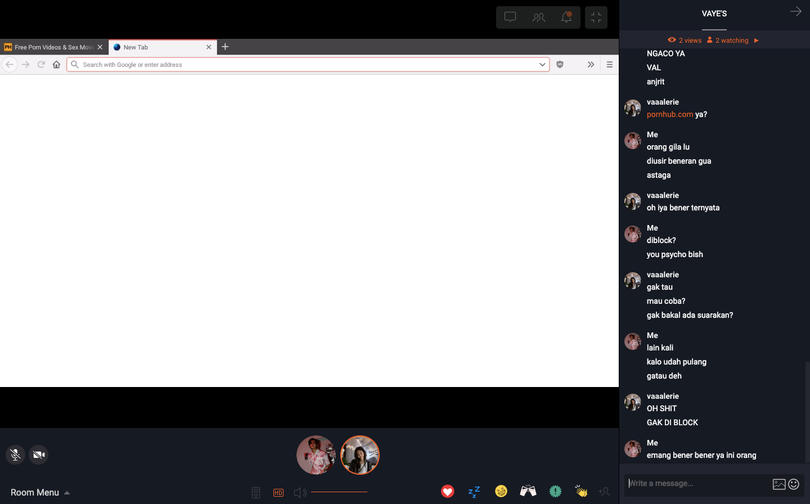Toggle the muted microphone button
The width and height of the screenshot is (810, 504).
tap(15, 454)
